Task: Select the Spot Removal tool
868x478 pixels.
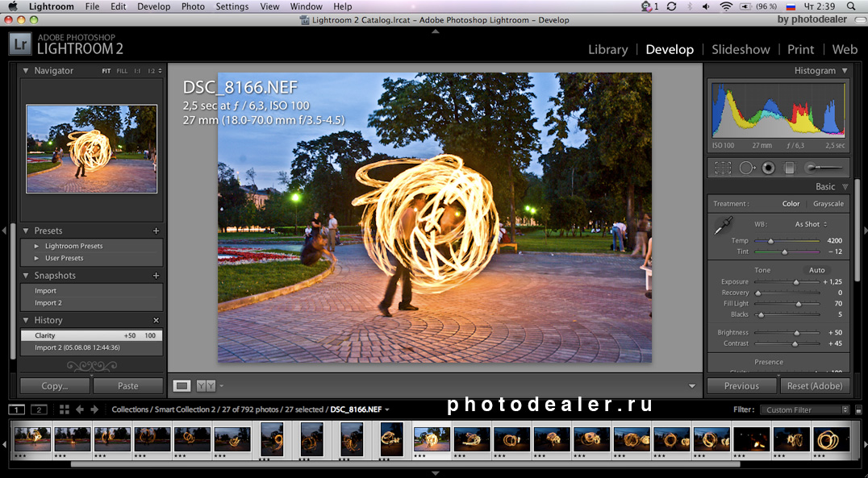Action: click(747, 168)
